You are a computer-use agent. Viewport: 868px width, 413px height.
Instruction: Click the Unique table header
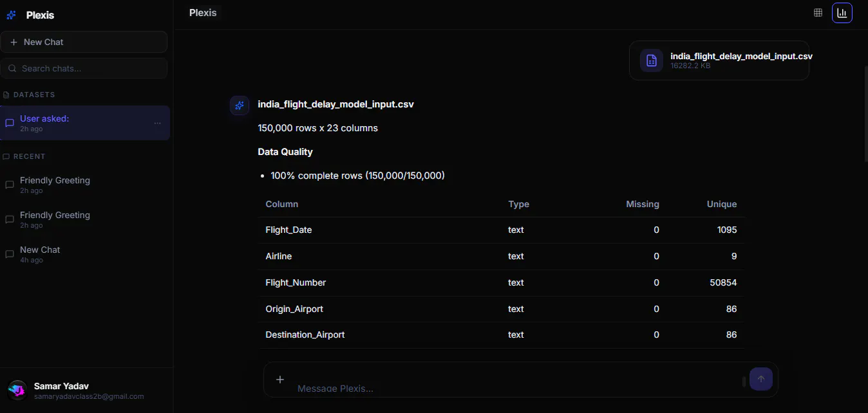[x=722, y=204]
